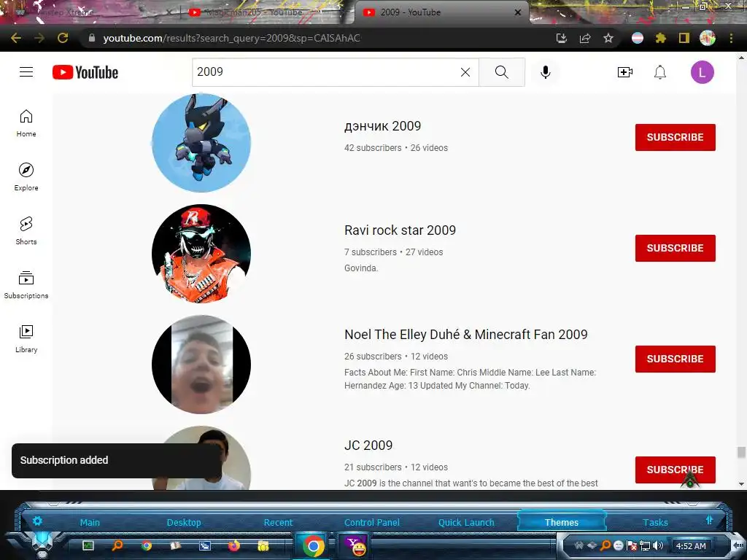Click the install app icon in address bar
Viewport: 747px width, 560px height.
(x=562, y=38)
